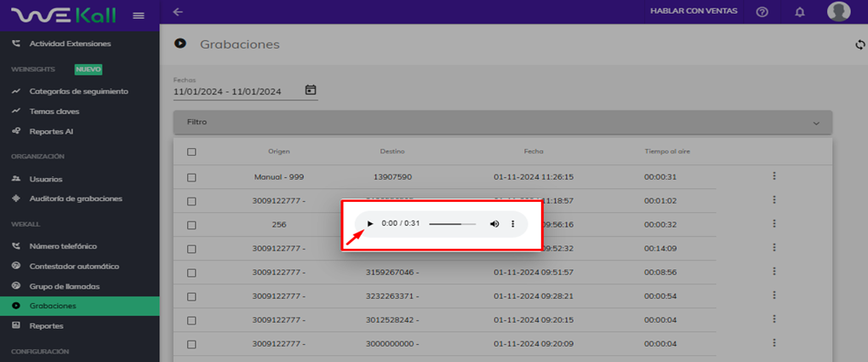The image size is (868, 362).
Task: Click HABLAR CON VENTAS button
Action: pos(694,11)
